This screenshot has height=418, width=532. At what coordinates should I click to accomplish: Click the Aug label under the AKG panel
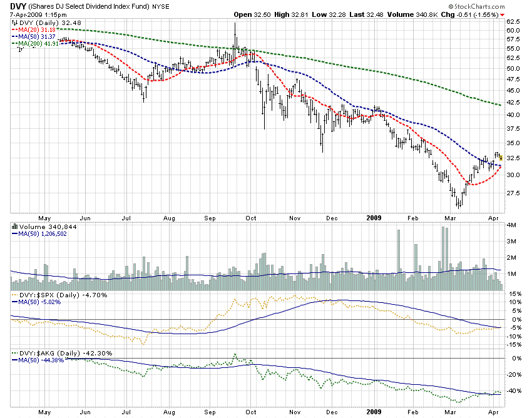(169, 412)
